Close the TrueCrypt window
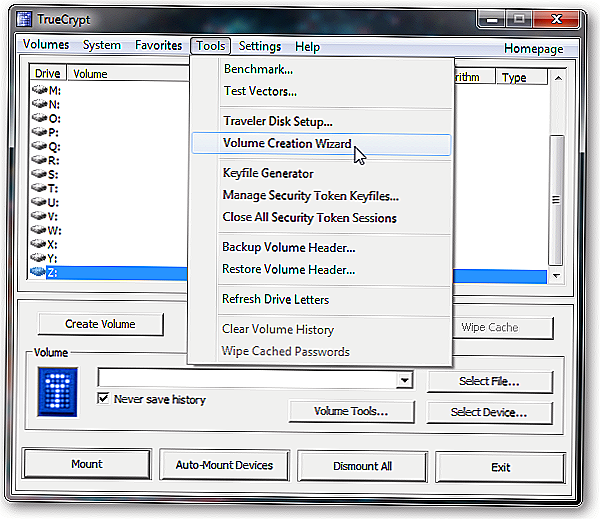 click(x=556, y=19)
